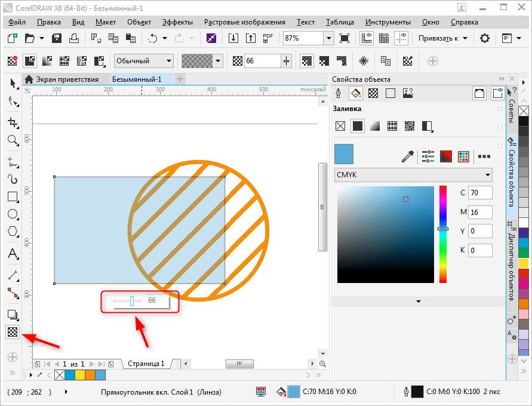
Task: Choose the Ellipse tool
Action: [13, 214]
